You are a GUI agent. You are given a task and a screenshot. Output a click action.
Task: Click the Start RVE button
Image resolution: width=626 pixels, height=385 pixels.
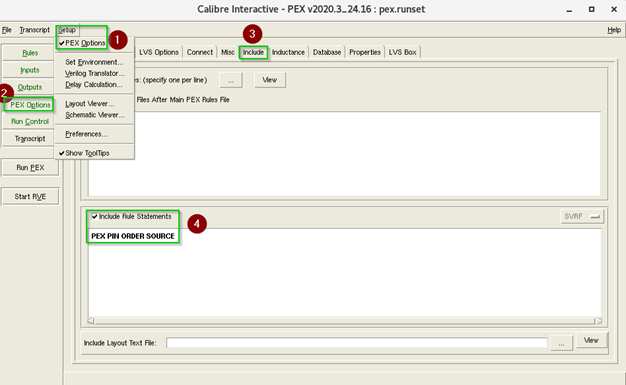pyautogui.click(x=30, y=196)
